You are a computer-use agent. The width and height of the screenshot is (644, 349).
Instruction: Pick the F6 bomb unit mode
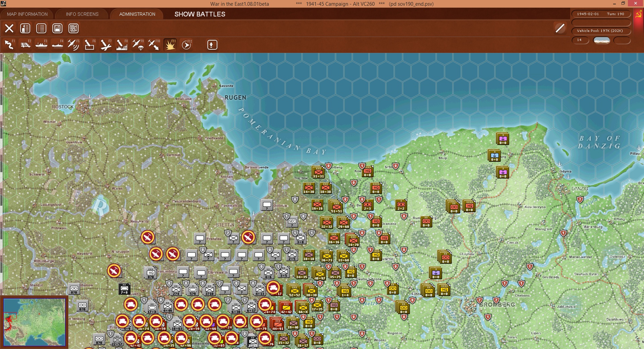pyautogui.click(x=90, y=45)
